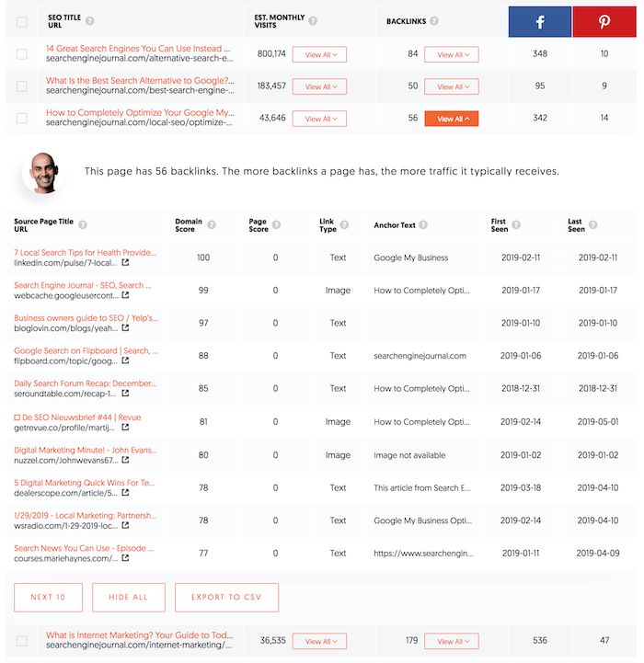Click the Facebook column icon
The width and height of the screenshot is (644, 663).
539,21
